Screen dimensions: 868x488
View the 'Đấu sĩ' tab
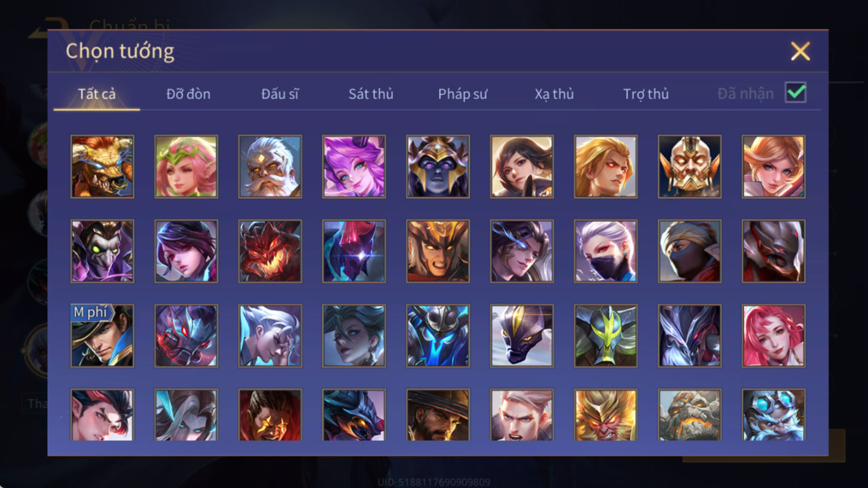(x=280, y=94)
